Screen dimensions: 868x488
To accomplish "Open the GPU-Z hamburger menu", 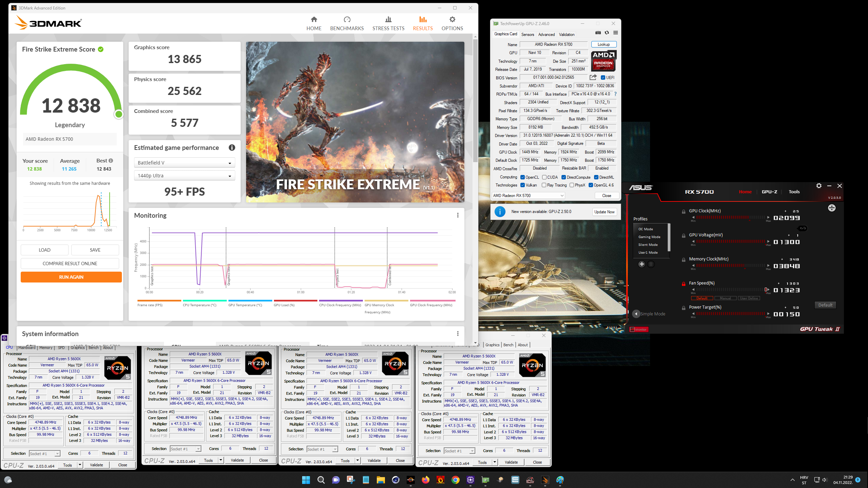I will [x=615, y=33].
